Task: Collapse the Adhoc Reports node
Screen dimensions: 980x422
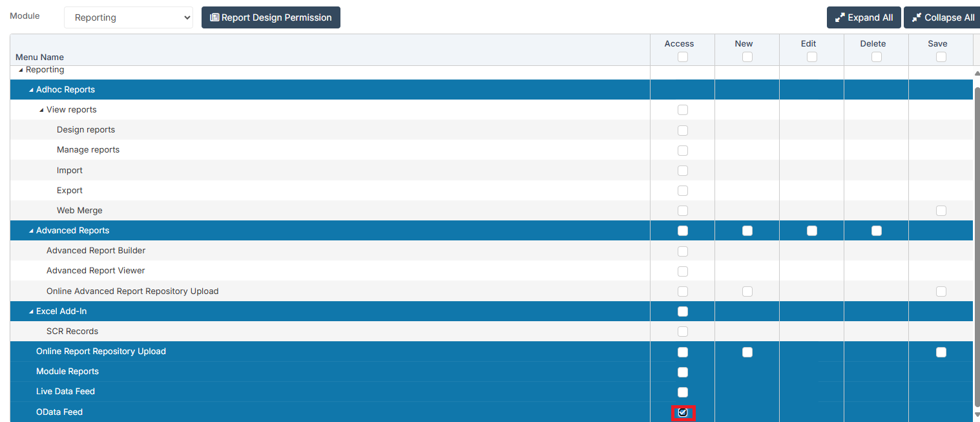Action: [31, 90]
